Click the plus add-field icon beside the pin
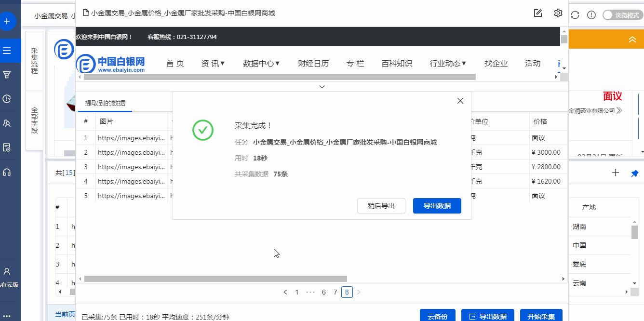This screenshot has width=644, height=321. [x=615, y=173]
